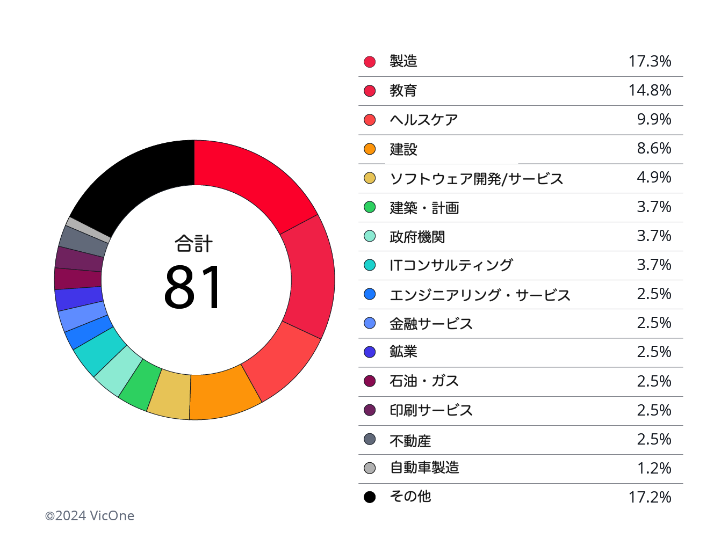
Task: Click the teal ITコンサルティング legend dot
Action: [370, 265]
